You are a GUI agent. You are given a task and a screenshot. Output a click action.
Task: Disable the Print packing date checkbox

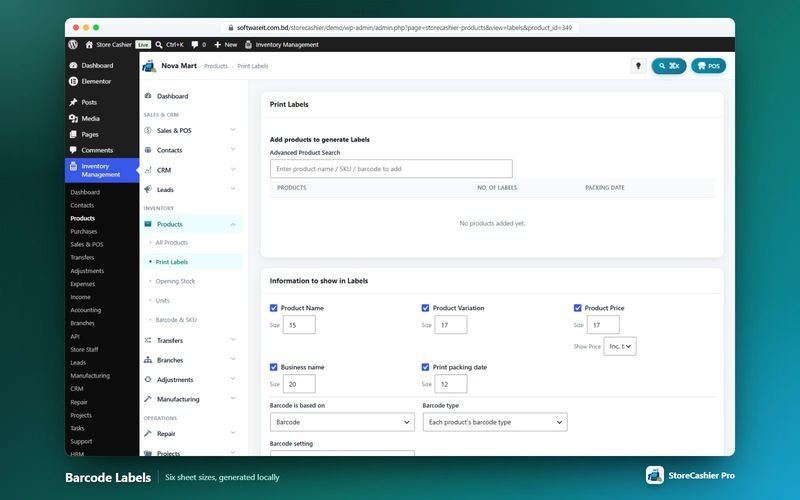tap(425, 367)
